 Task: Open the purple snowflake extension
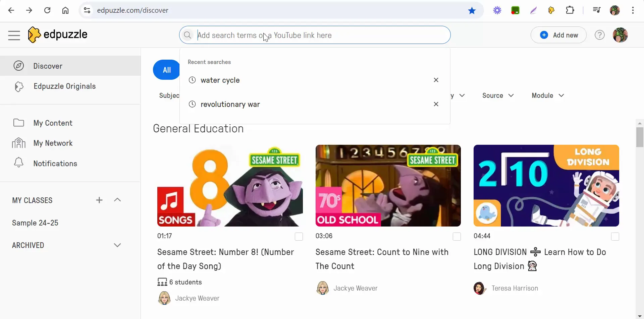pyautogui.click(x=497, y=10)
